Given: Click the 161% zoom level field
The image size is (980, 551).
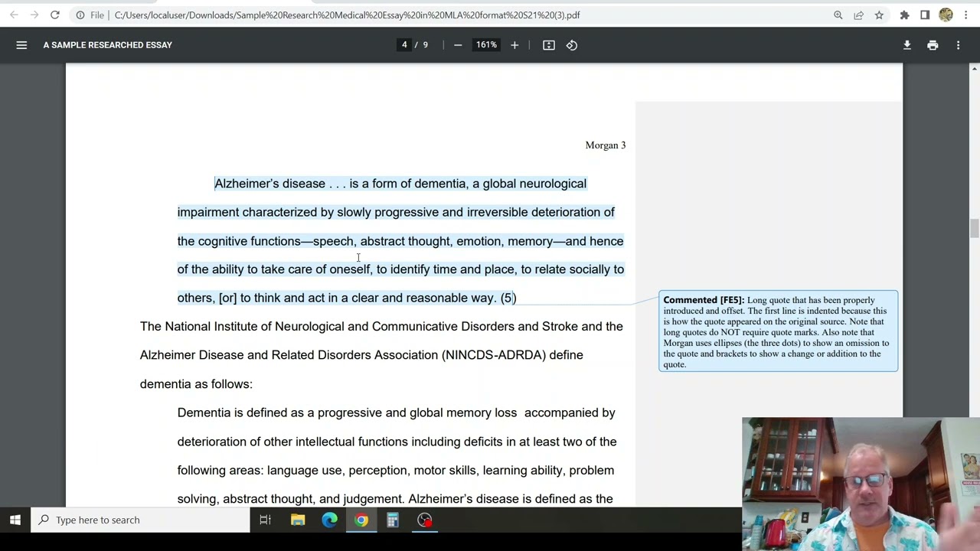Looking at the screenshot, I should (486, 45).
